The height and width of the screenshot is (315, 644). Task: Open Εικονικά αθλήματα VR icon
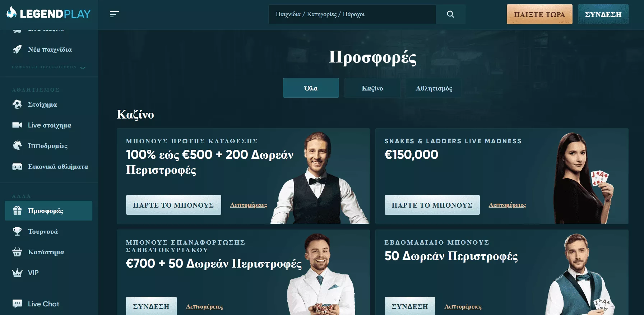[17, 167]
